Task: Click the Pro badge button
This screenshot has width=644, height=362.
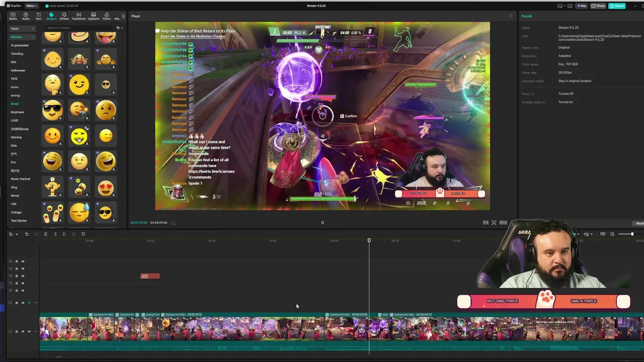Action: (x=582, y=6)
